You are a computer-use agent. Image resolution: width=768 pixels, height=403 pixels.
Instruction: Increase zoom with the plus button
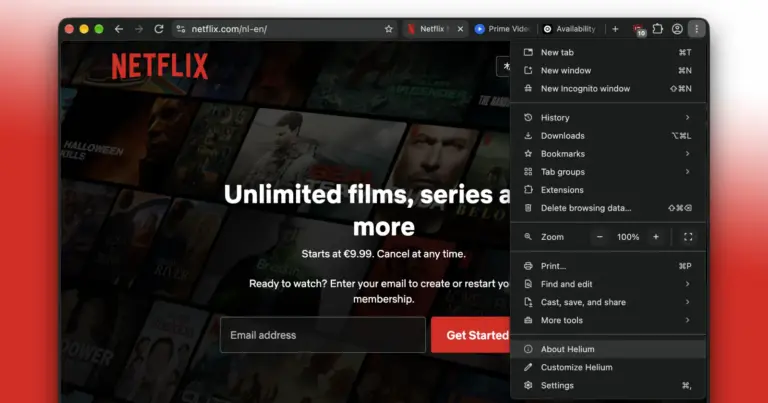point(656,237)
